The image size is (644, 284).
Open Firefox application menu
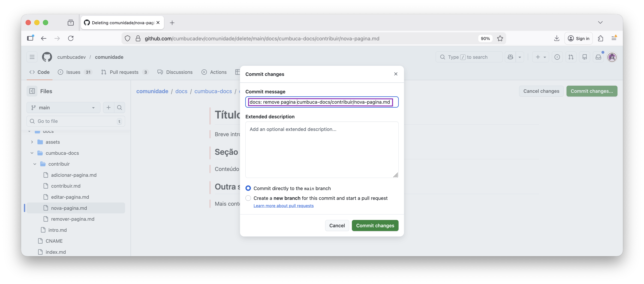tap(614, 39)
